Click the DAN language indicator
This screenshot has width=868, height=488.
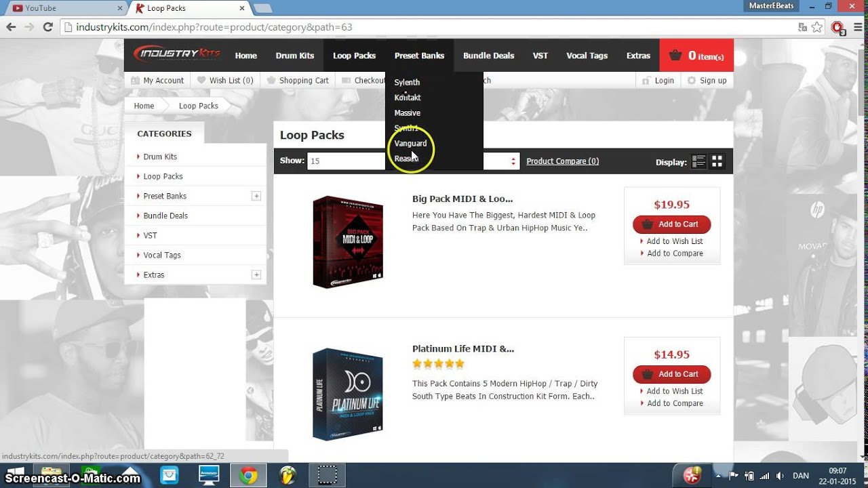click(x=800, y=476)
